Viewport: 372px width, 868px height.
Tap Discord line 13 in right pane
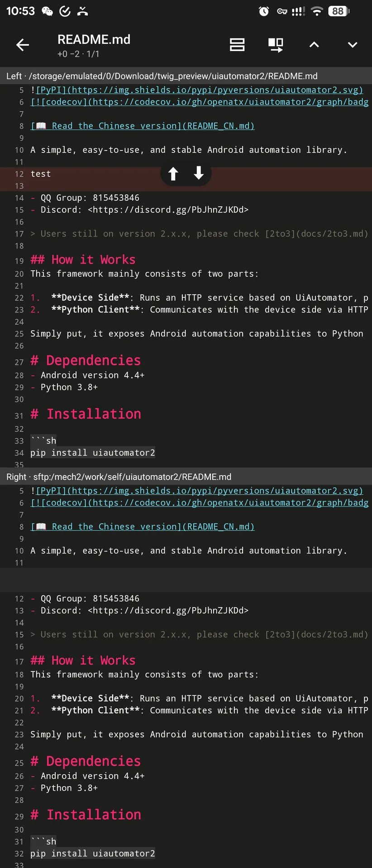[139, 611]
